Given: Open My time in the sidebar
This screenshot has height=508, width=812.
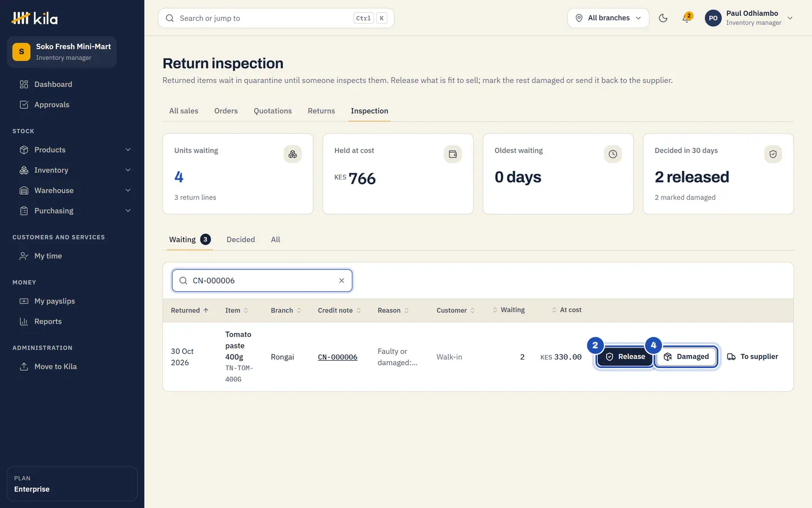Looking at the screenshot, I should 72,256.
